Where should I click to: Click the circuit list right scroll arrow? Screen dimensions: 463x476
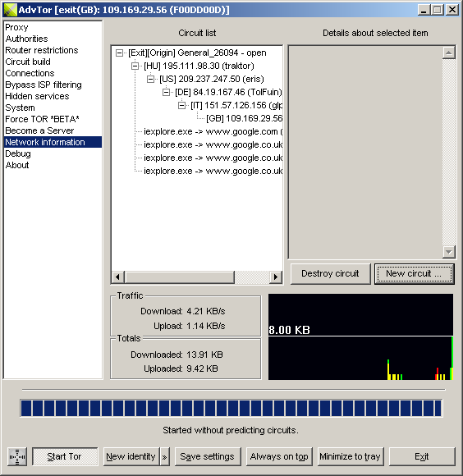(x=276, y=277)
